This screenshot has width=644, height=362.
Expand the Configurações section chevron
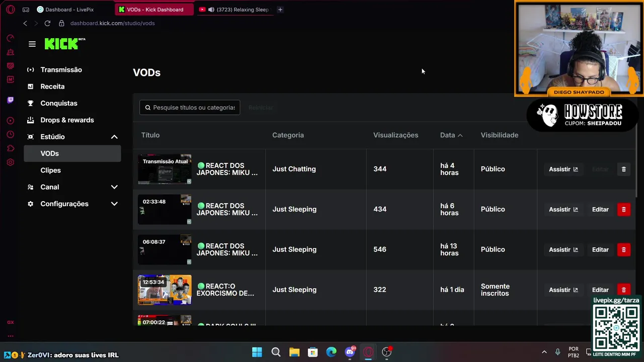pos(114,204)
